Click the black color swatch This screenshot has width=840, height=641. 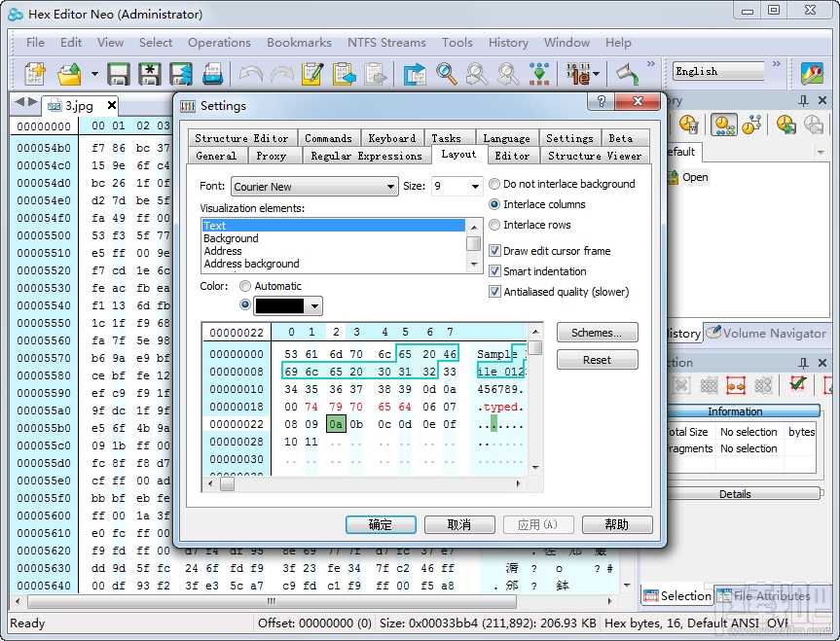coord(279,305)
